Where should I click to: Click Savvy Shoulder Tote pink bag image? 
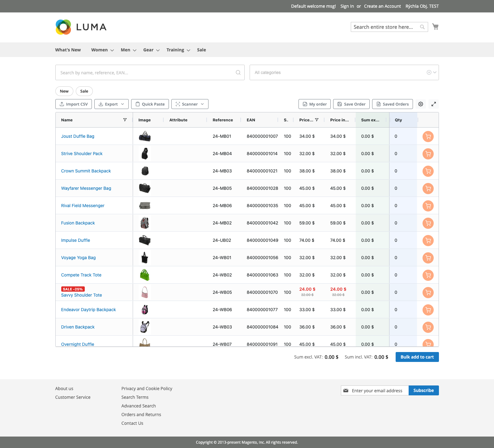point(145,292)
